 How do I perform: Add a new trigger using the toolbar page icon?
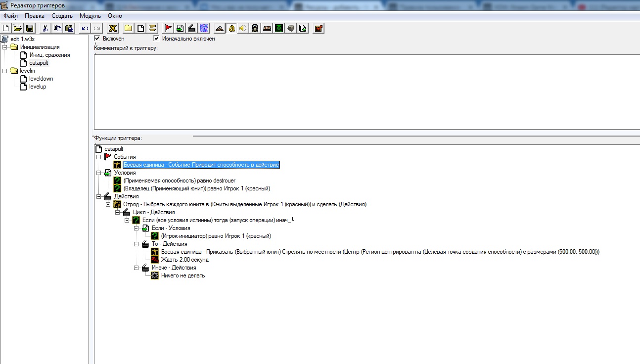point(140,28)
